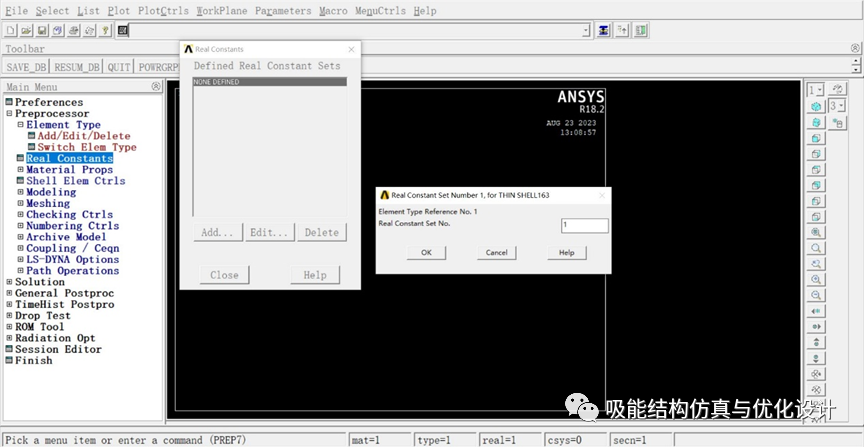Click the command input text box

tap(355, 31)
